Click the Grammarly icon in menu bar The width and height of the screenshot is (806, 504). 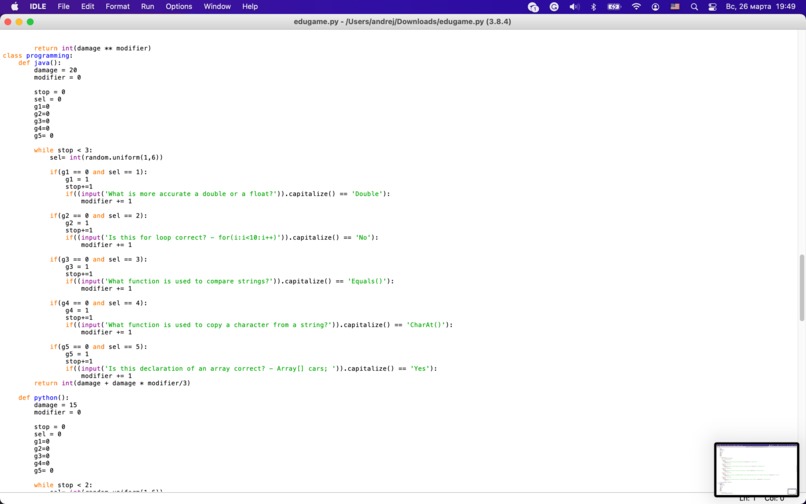coord(554,7)
